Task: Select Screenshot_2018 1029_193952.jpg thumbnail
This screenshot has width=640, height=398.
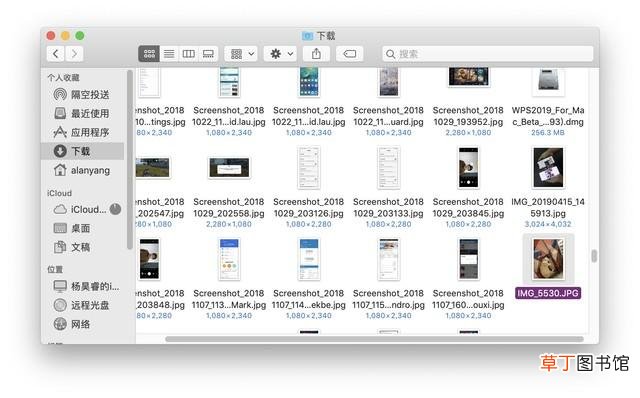Action: click(468, 76)
